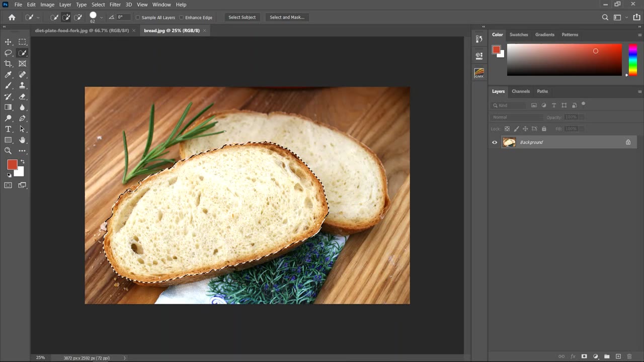Choose Subtract from Selection mode
644x362 pixels.
point(78,17)
